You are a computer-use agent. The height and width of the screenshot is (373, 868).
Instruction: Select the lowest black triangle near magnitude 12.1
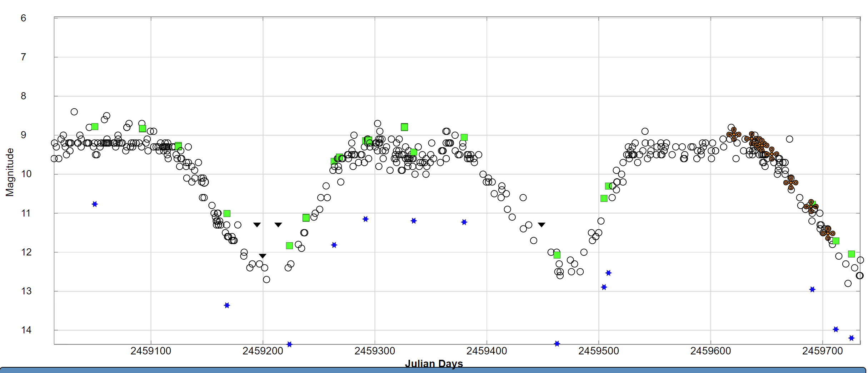tap(263, 256)
